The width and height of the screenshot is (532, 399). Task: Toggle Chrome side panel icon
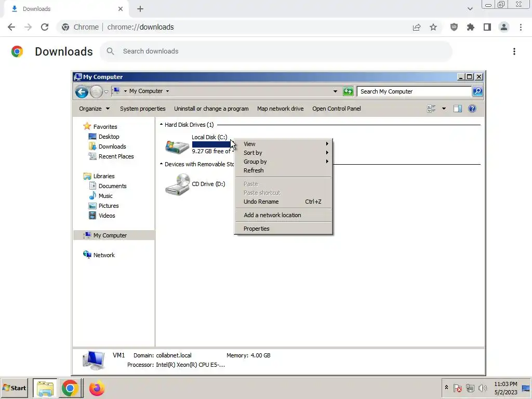pos(487,27)
